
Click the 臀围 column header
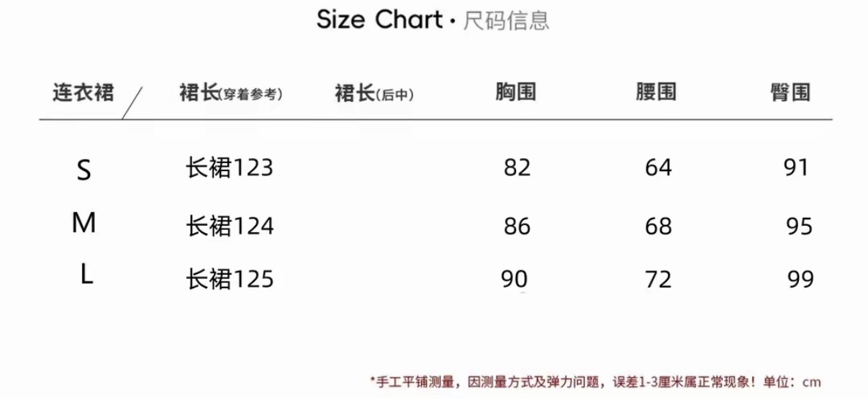790,92
